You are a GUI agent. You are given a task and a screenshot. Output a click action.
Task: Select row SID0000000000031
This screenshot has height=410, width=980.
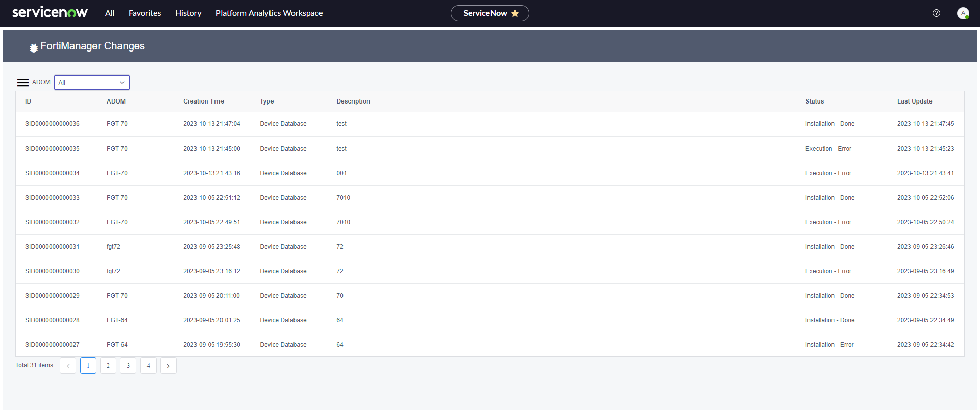pos(490,247)
